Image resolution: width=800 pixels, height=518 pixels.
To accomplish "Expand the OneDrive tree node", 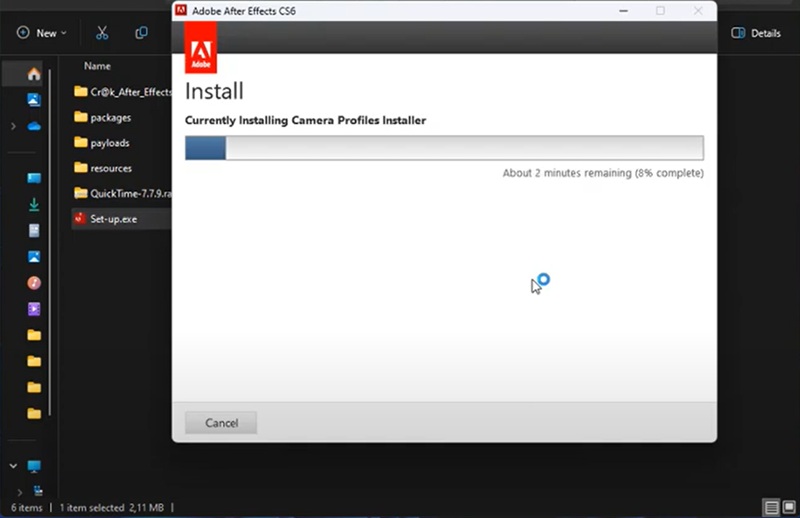I will pos(13,126).
